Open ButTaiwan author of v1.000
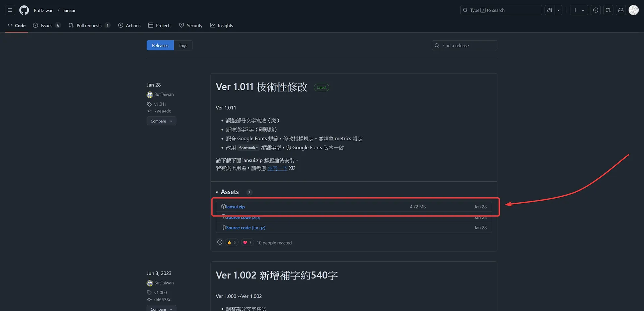 164,283
